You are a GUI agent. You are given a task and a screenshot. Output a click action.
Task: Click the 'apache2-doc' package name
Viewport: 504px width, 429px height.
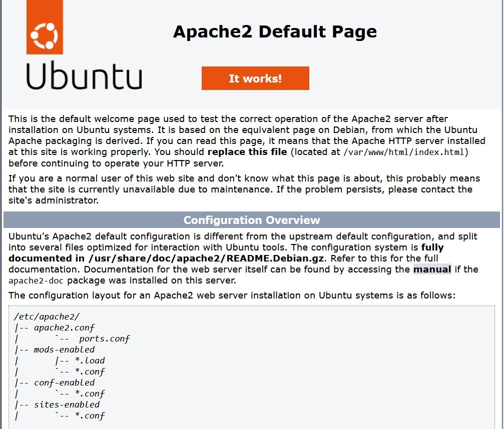[x=36, y=280]
